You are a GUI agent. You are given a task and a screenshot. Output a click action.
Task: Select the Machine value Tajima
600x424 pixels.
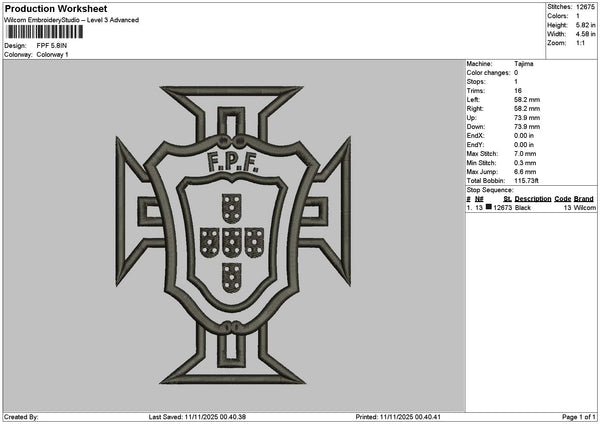(523, 64)
